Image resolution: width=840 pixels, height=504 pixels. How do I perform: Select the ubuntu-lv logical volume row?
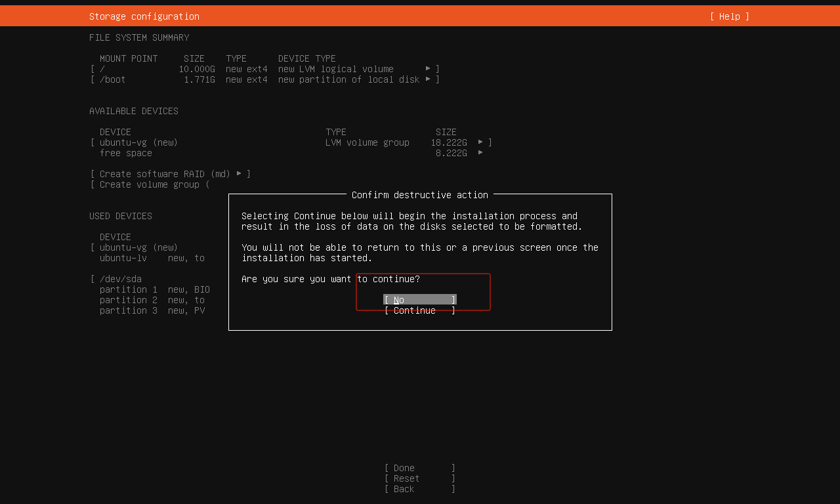click(152, 258)
